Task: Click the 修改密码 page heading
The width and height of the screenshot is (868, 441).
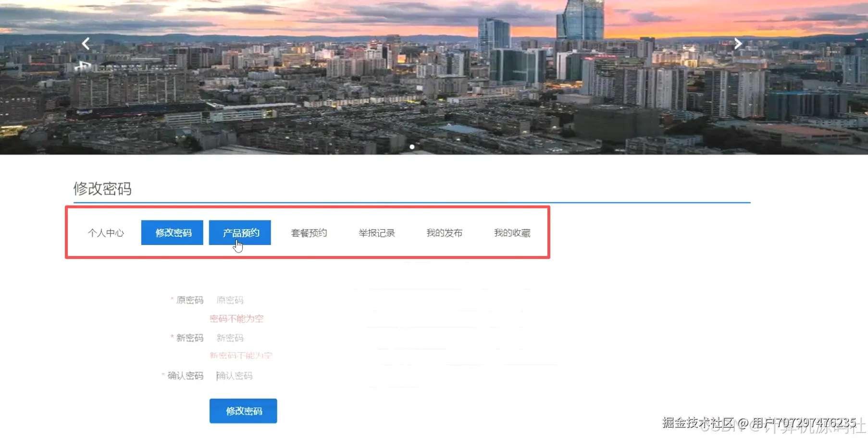Action: pyautogui.click(x=103, y=189)
